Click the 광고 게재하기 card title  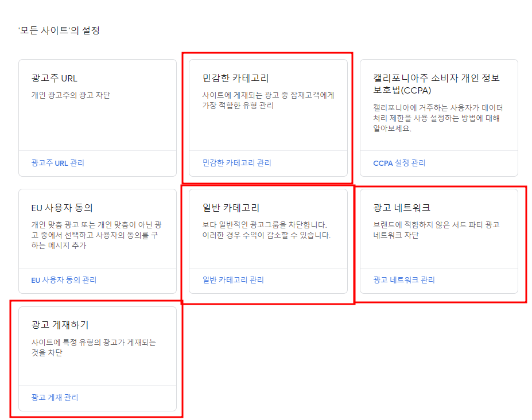[x=60, y=325]
